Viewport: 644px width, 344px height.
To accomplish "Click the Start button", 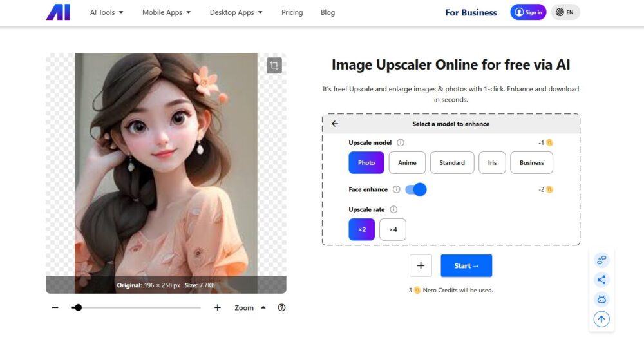I will (x=466, y=265).
